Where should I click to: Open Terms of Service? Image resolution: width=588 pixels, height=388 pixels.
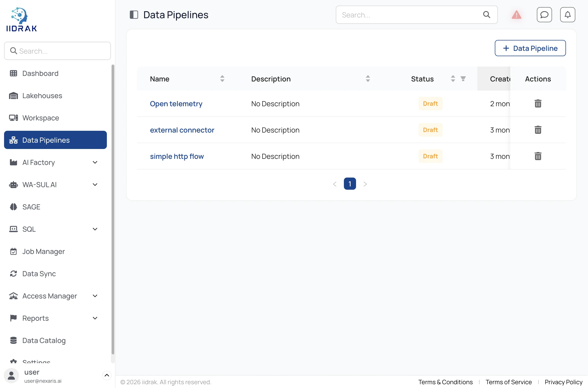pyautogui.click(x=508, y=382)
